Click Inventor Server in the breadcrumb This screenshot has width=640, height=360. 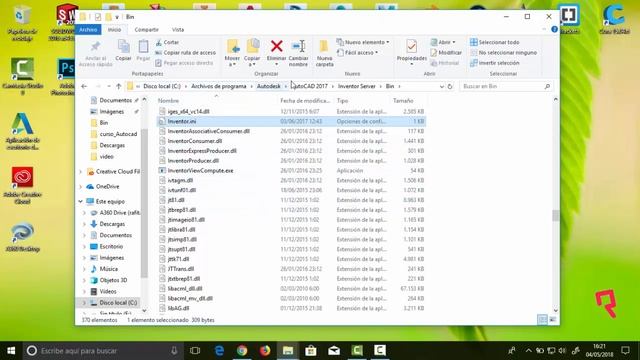click(356, 87)
